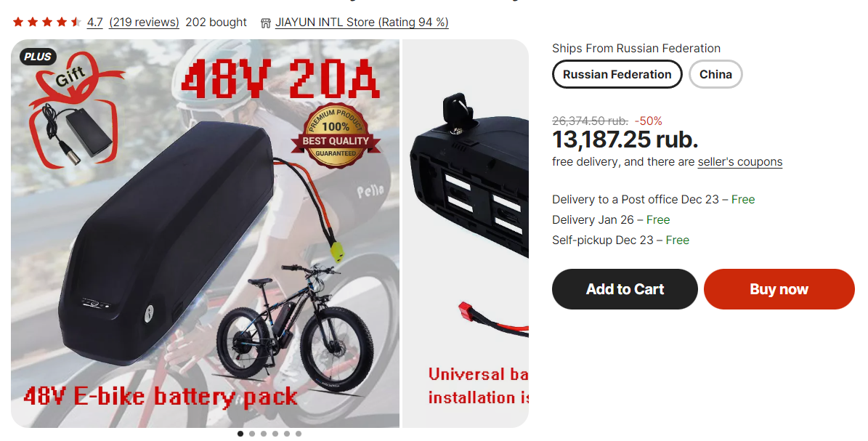Click the PLUS badge on product image

(x=38, y=57)
